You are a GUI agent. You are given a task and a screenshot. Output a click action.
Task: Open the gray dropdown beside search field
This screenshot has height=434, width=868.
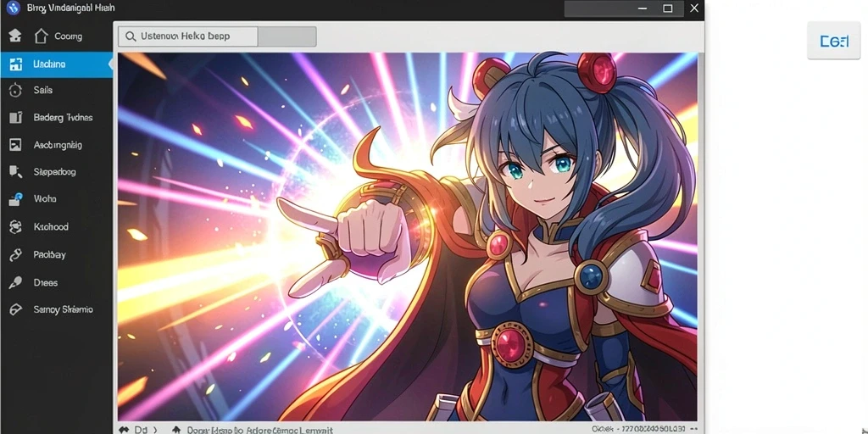[287, 36]
